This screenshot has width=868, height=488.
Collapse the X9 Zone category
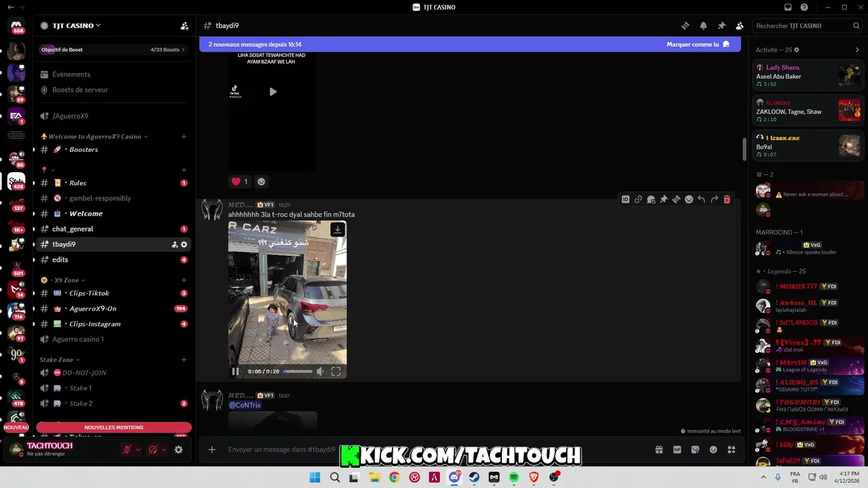click(x=62, y=280)
